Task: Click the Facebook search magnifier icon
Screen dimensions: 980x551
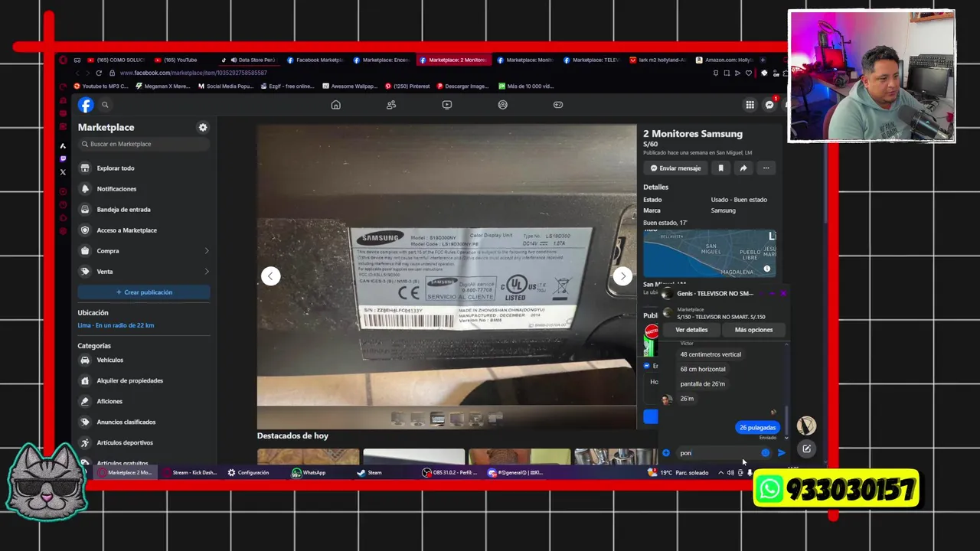Action: pyautogui.click(x=105, y=105)
